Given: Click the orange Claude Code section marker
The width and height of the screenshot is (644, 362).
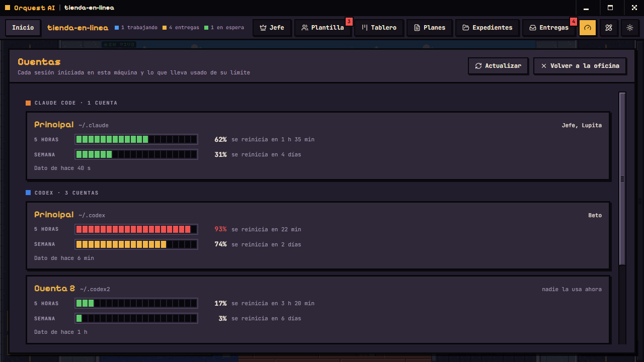Looking at the screenshot, I should click(x=28, y=103).
